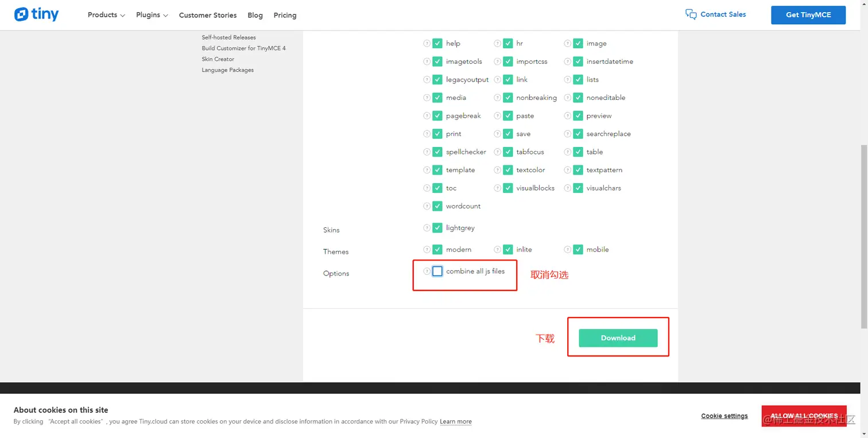Expand the Products dropdown menu
Viewport: 868px width, 438px height.
pyautogui.click(x=106, y=15)
